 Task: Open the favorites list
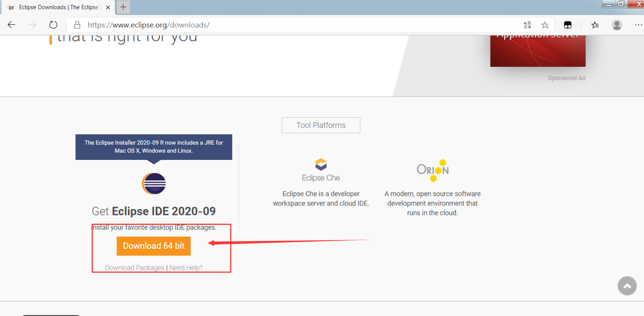coord(595,25)
